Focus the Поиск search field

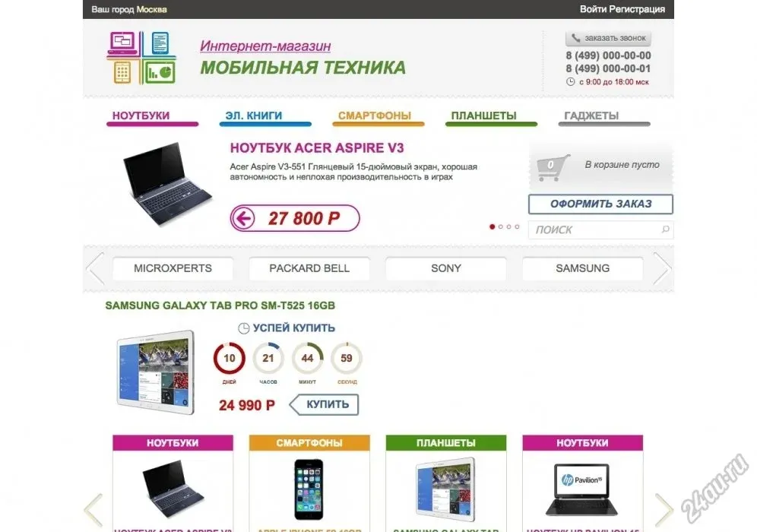pyautogui.click(x=600, y=230)
